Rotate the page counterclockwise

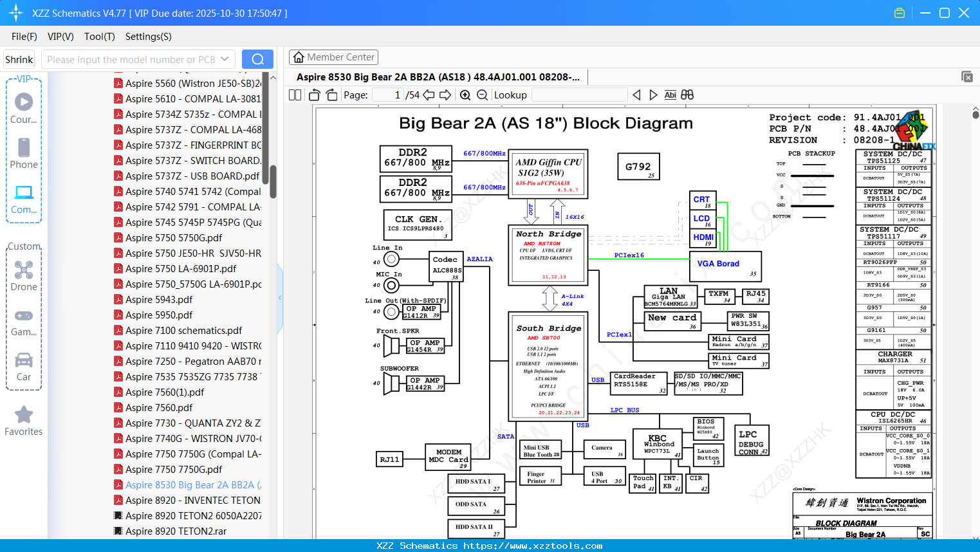[x=315, y=95]
